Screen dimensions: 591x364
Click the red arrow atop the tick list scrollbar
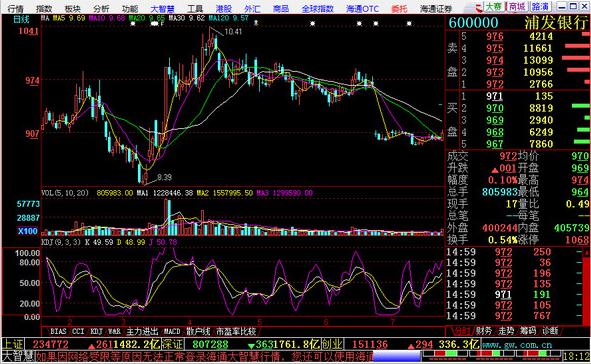pos(586,253)
